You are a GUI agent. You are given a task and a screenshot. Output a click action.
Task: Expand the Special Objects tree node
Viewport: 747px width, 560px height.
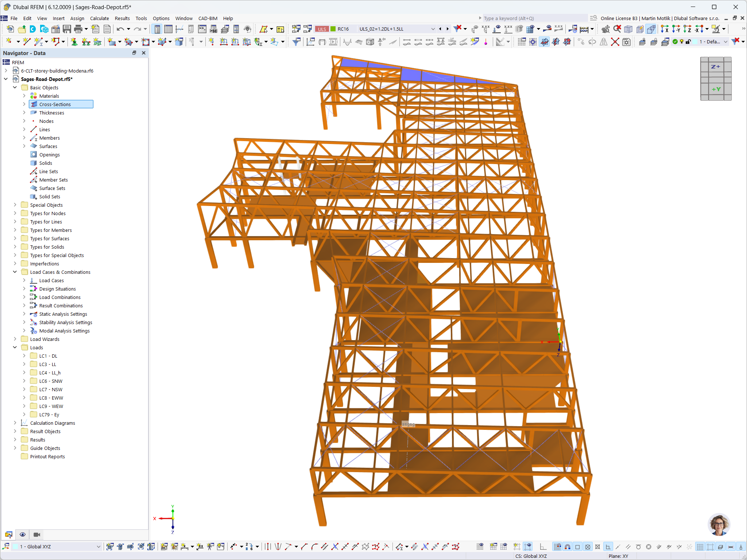pyautogui.click(x=15, y=205)
